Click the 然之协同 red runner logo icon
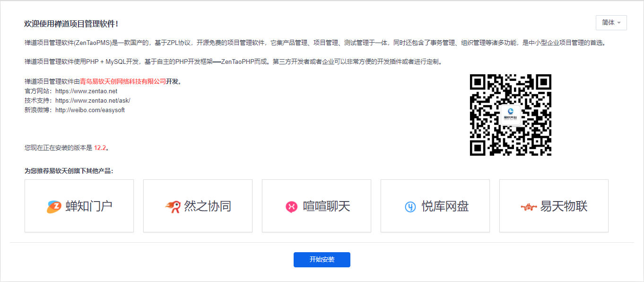Viewport: 644px width, 282px height. pos(173,207)
